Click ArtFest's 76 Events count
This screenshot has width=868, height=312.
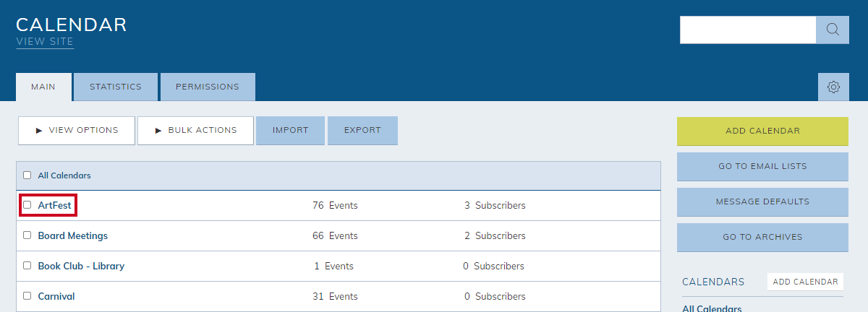pos(335,205)
